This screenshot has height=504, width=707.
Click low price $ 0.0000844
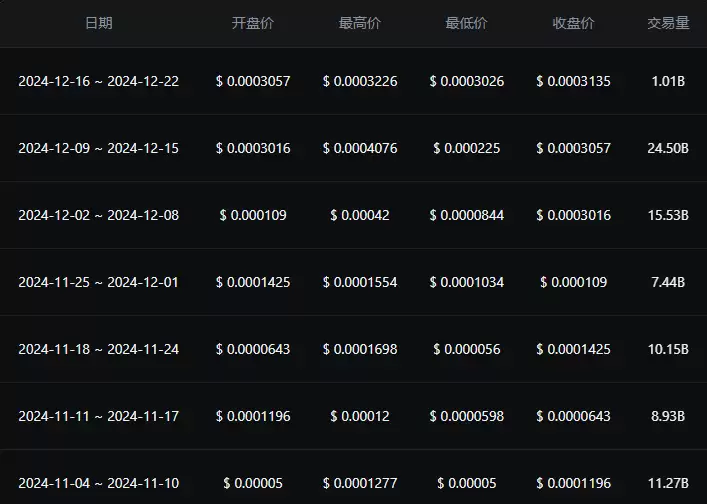[x=467, y=215]
